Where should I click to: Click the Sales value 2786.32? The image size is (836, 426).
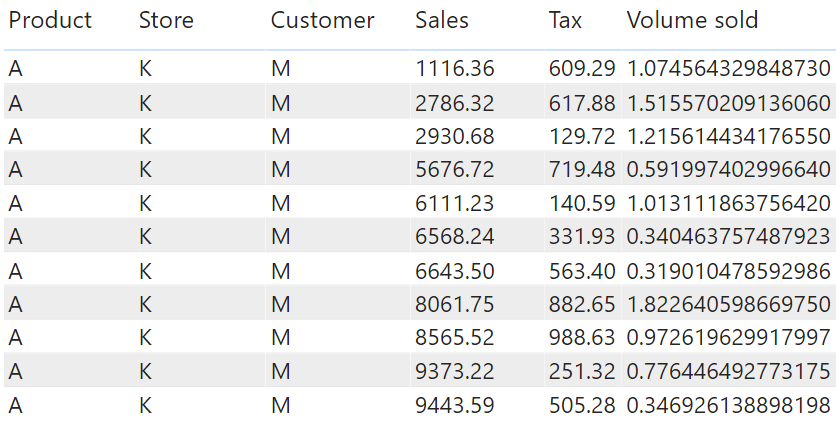point(455,102)
